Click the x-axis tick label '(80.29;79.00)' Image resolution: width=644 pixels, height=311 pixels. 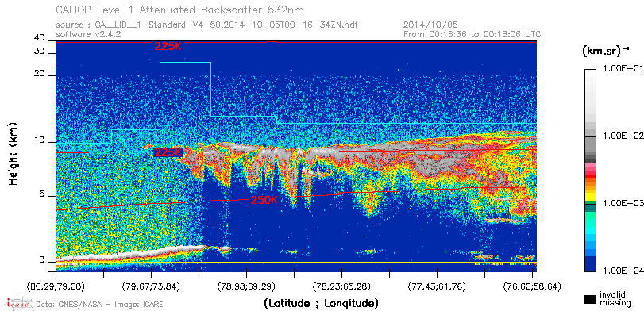pyautogui.click(x=56, y=286)
